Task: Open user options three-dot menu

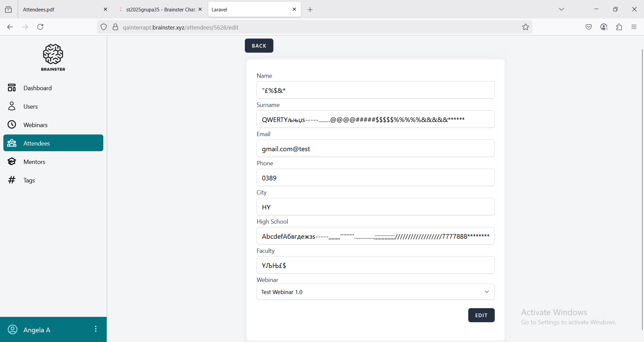Action: [x=96, y=329]
